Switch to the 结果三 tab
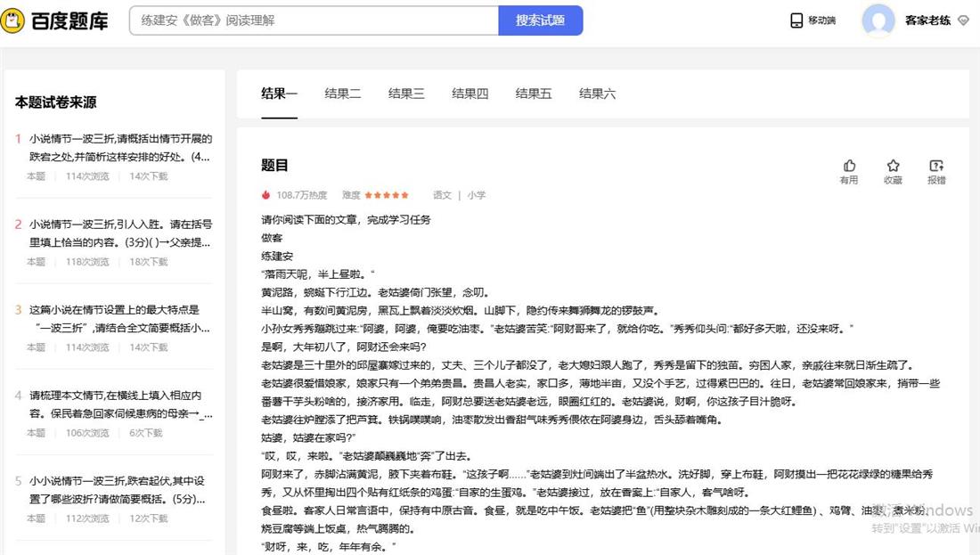The width and height of the screenshot is (980, 555). 406,94
